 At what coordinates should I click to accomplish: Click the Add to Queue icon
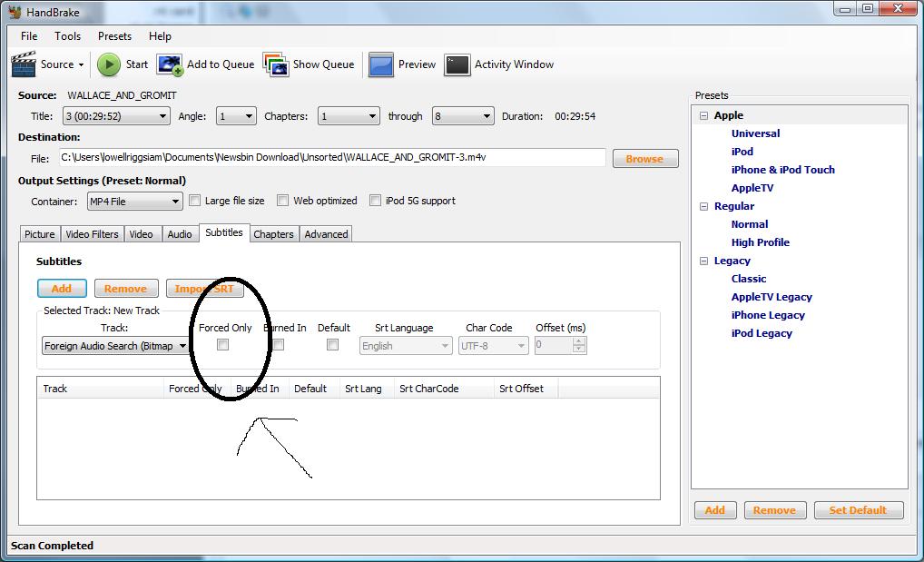[170, 64]
